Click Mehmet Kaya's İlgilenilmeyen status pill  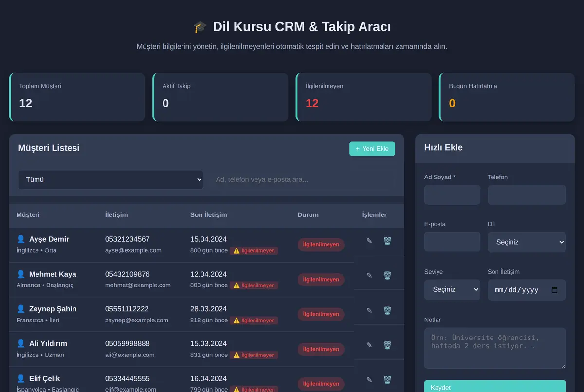pos(321,280)
